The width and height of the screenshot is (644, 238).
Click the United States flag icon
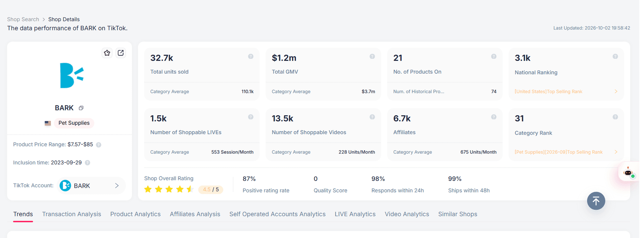48,123
